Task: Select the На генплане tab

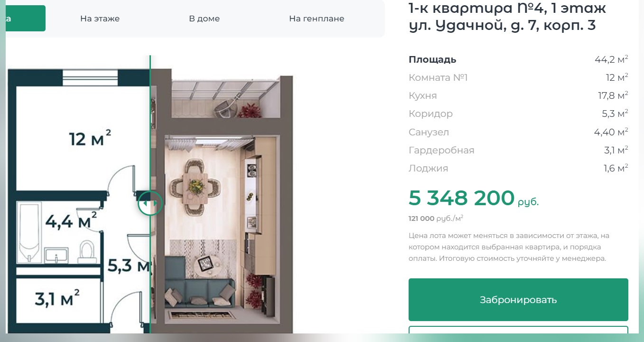Action: click(x=317, y=19)
